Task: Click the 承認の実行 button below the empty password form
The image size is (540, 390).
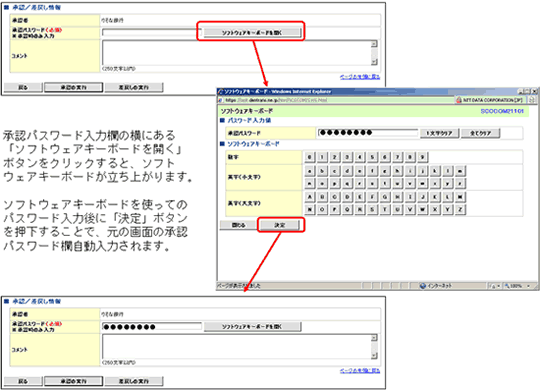Action: click(x=74, y=88)
